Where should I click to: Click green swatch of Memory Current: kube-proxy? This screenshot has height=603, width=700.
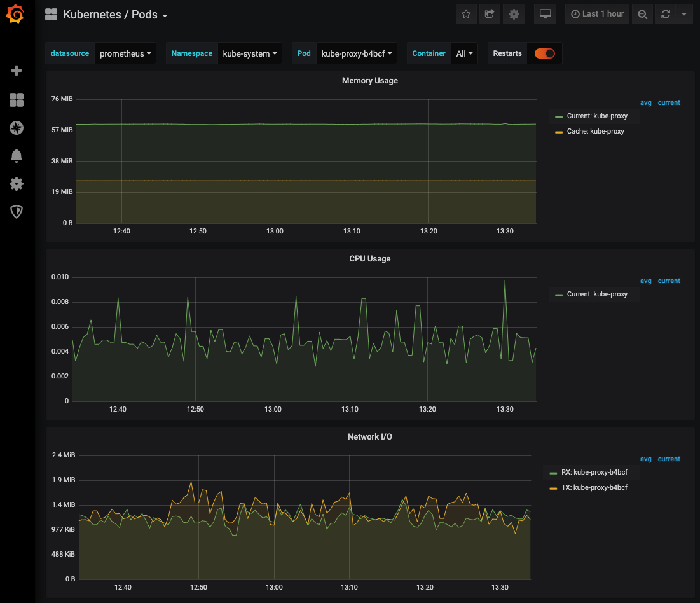pyautogui.click(x=558, y=116)
